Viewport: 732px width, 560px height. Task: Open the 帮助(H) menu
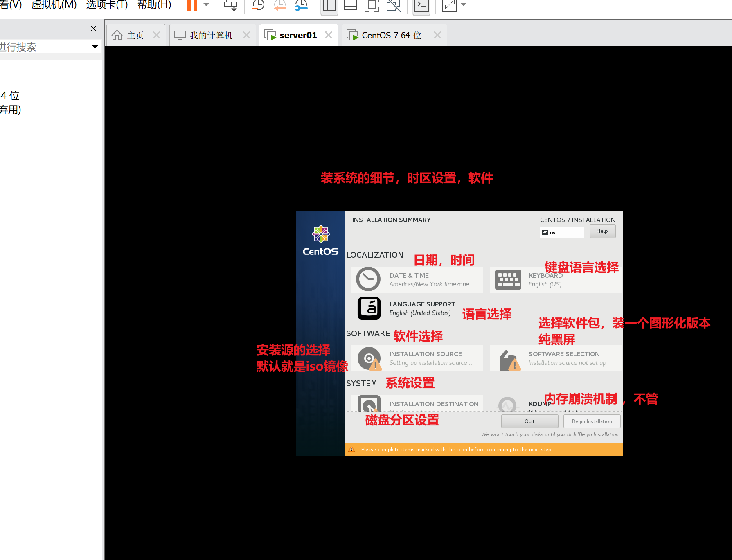154,5
